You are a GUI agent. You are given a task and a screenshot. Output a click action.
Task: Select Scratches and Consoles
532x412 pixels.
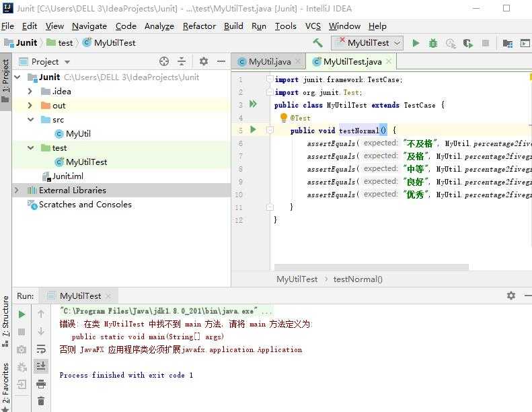coord(80,205)
